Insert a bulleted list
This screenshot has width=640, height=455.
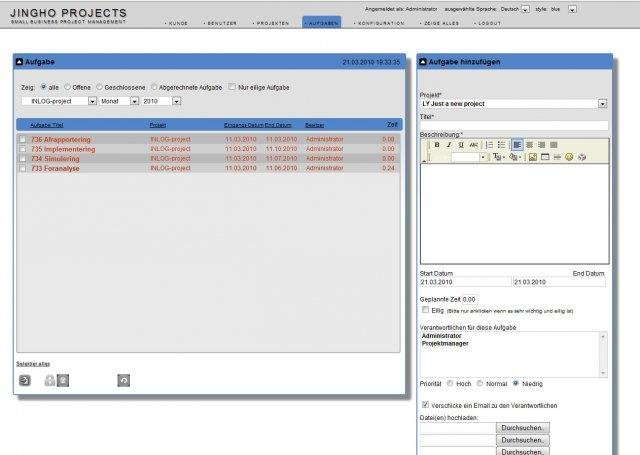pos(501,145)
